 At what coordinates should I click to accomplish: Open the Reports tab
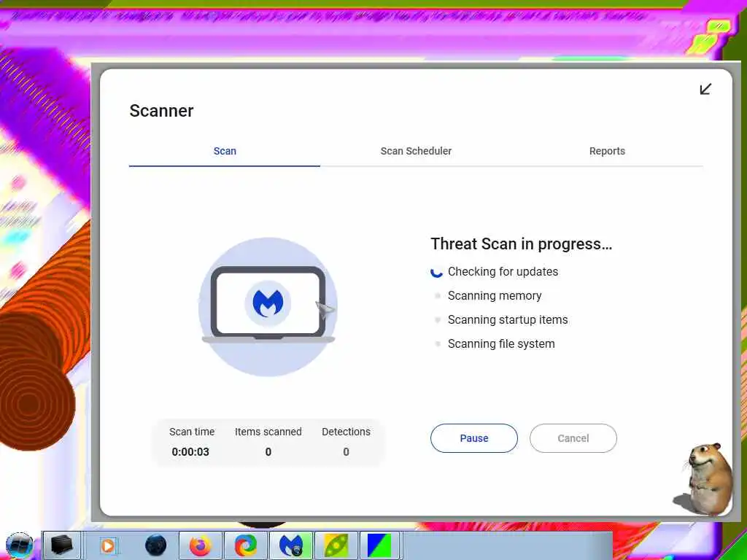pos(607,151)
